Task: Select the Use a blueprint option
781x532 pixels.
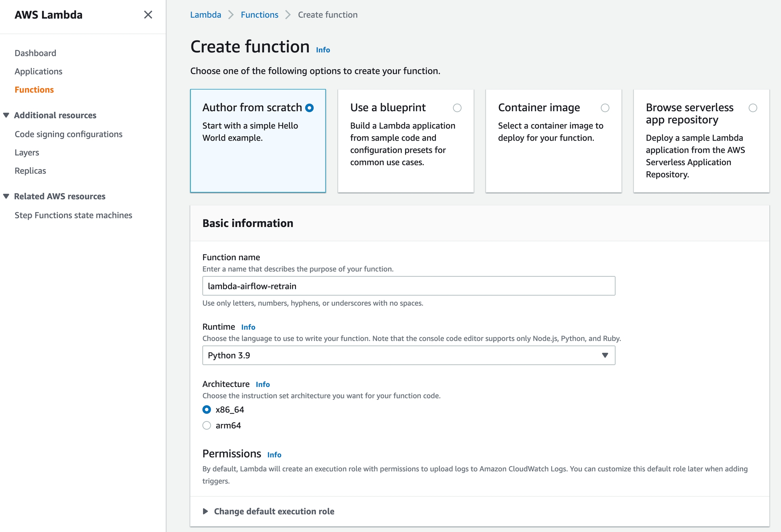Action: (x=457, y=108)
